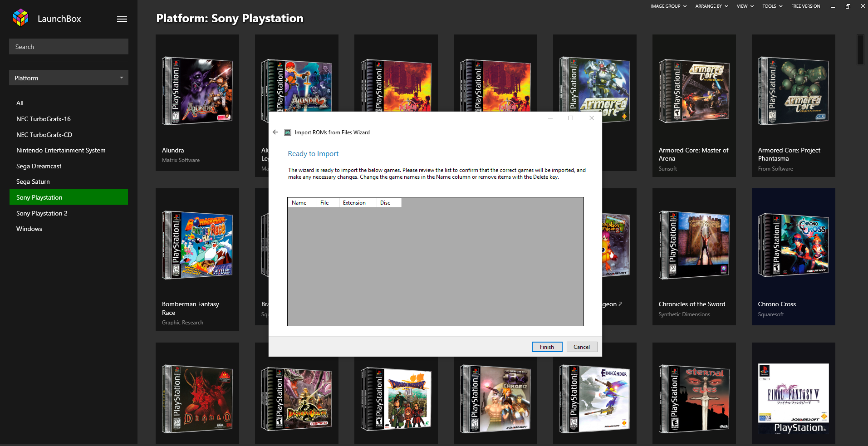Viewport: 868px width, 446px height.
Task: Select the Diablo game cover
Action: 197,399
